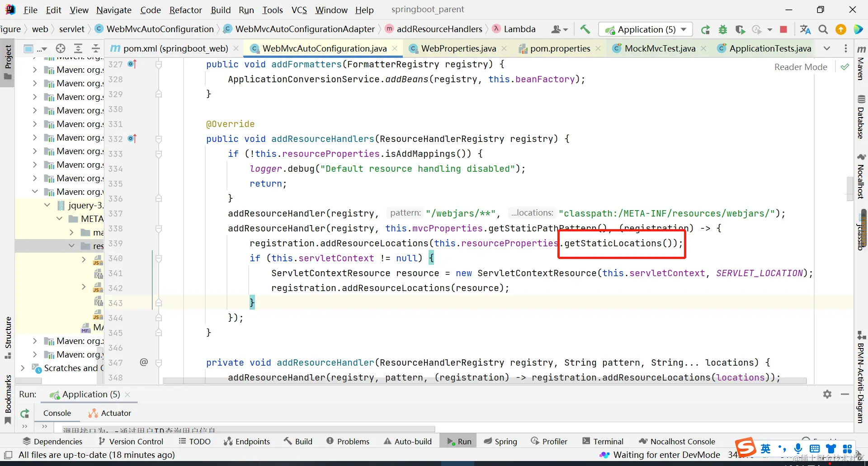This screenshot has width=868, height=466.
Task: Open Application (5) run configuration dropdown
Action: coord(645,30)
